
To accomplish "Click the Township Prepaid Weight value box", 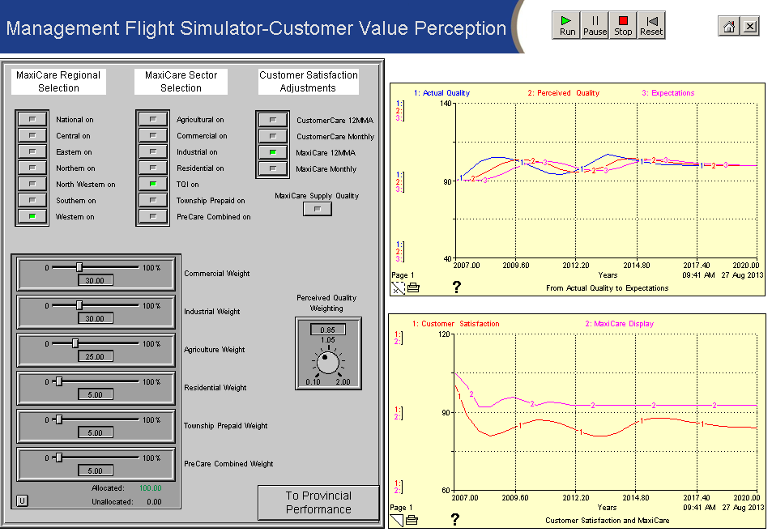I will click(95, 432).
